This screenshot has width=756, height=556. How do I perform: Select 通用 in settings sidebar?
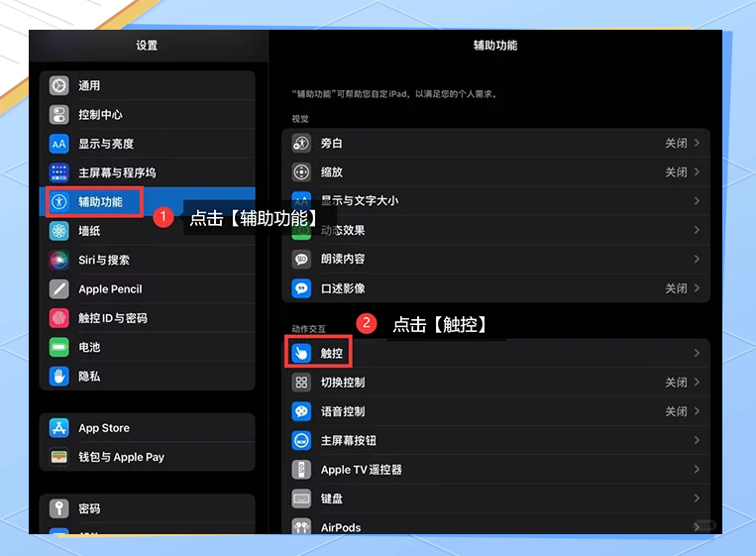pos(147,86)
